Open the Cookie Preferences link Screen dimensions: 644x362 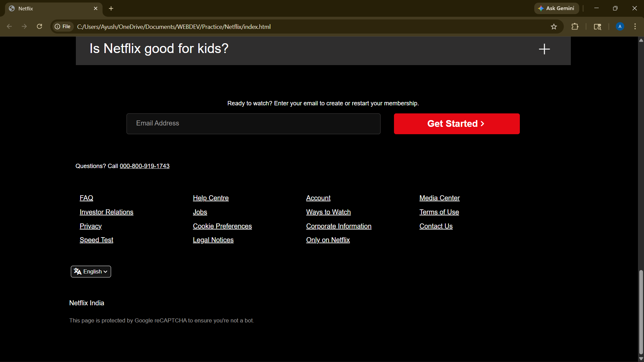pos(222,226)
